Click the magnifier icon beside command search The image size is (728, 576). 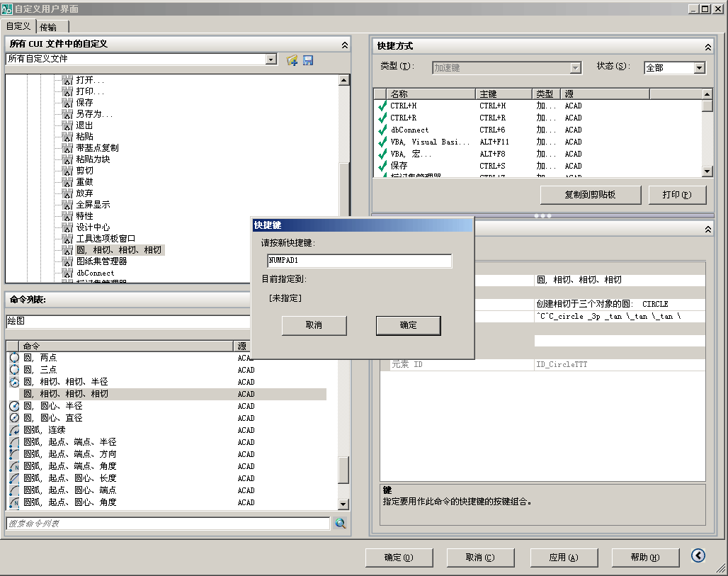pos(341,524)
